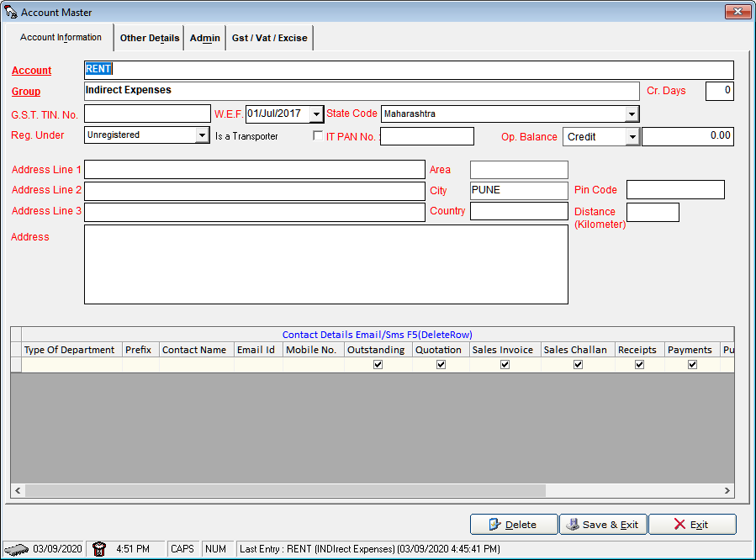The height and width of the screenshot is (560, 756).
Task: Click the 4:51 PM time in status bar
Action: (133, 549)
